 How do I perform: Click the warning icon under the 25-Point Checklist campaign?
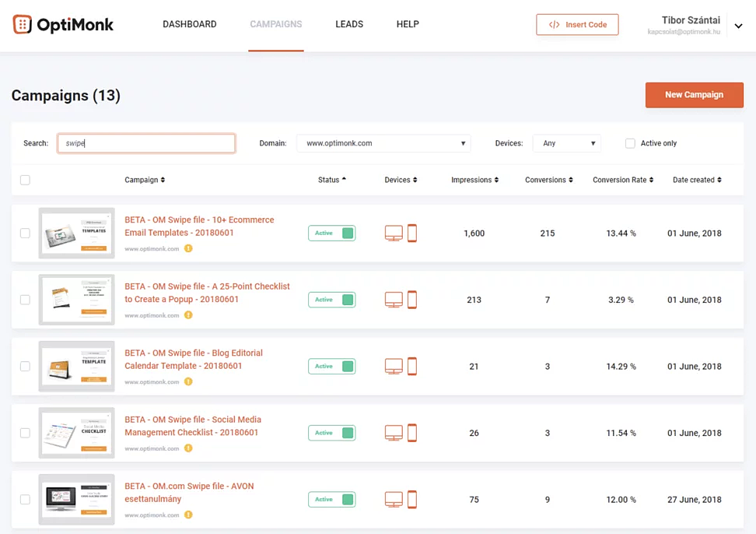click(188, 316)
